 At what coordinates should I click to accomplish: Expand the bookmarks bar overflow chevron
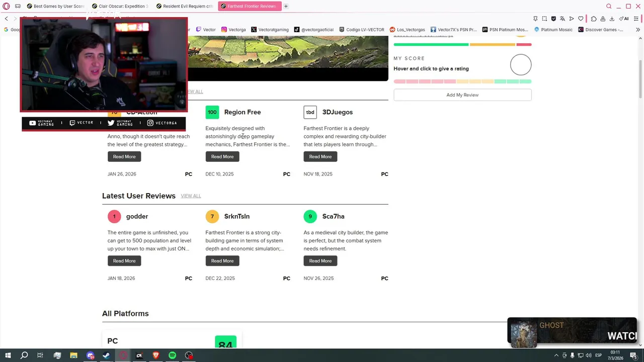(638, 30)
